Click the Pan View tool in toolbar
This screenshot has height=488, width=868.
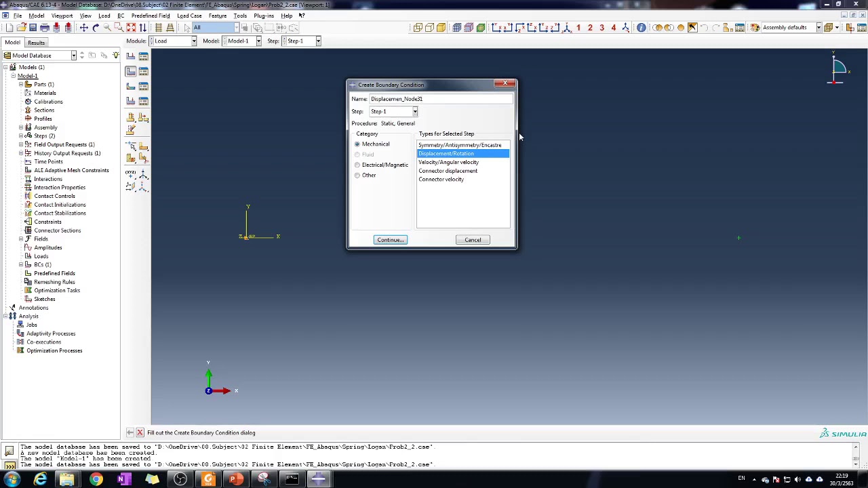coord(84,28)
